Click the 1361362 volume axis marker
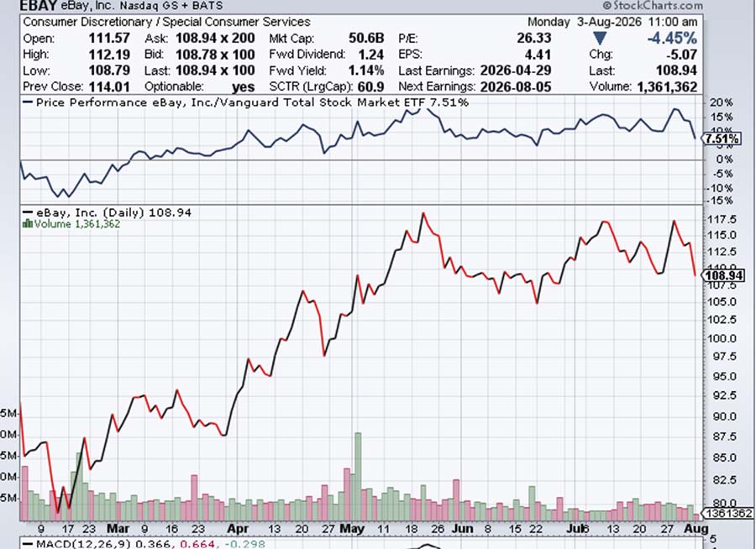Screen dimensions: 756x549 729,514
